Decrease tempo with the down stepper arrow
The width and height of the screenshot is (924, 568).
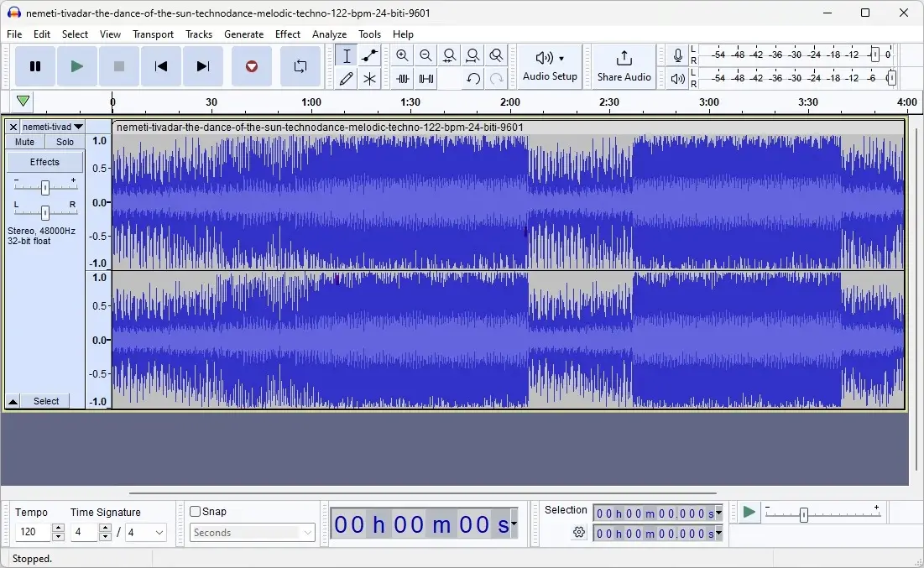tap(58, 537)
